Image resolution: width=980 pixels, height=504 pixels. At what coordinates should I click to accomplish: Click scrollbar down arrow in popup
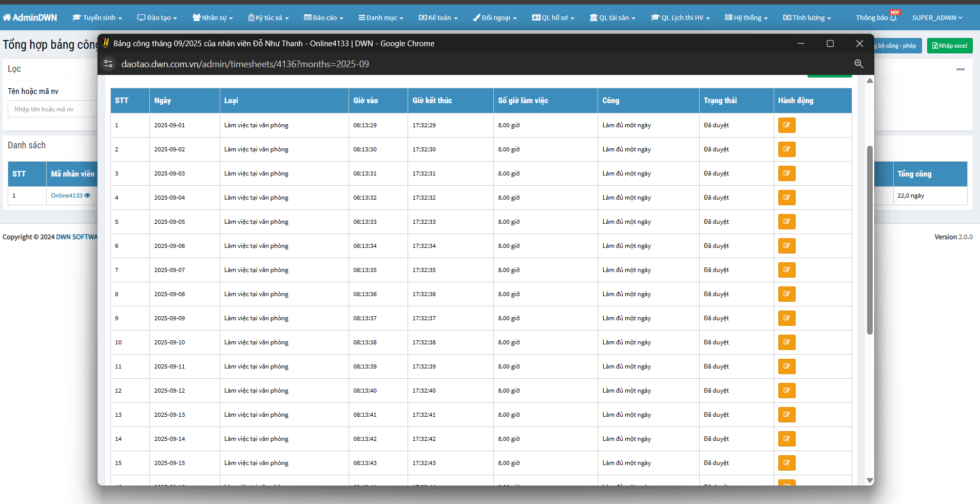click(870, 480)
